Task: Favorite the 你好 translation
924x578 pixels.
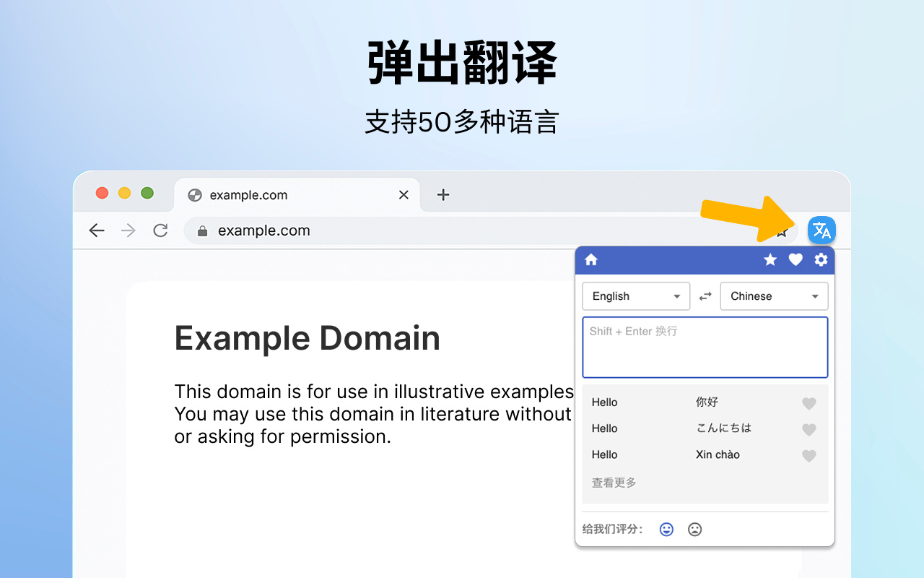Action: 808,403
